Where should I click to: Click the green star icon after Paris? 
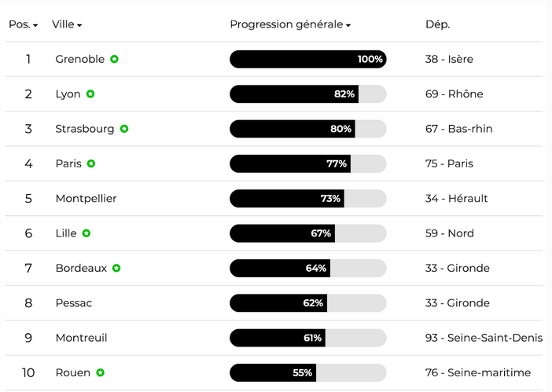point(91,163)
